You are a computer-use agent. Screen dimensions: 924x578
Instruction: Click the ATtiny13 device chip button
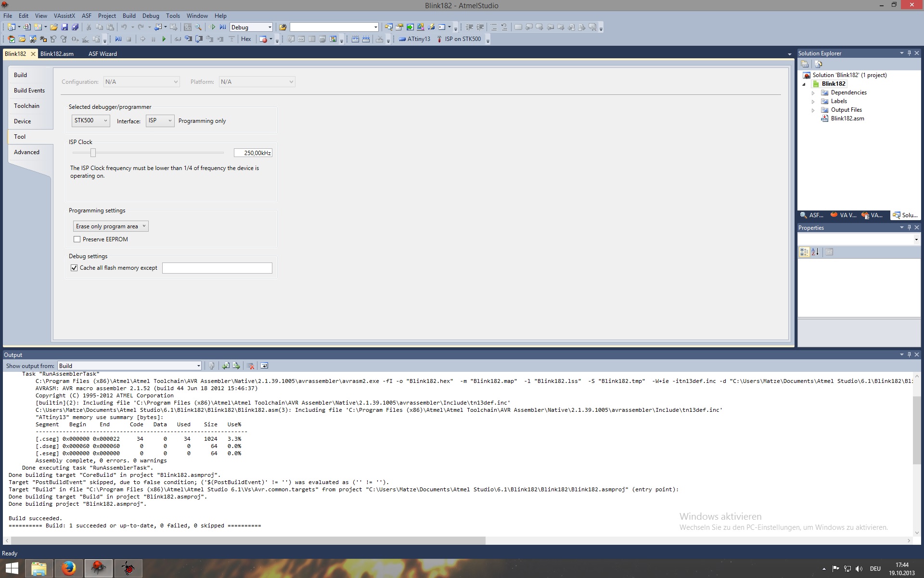[x=415, y=39]
